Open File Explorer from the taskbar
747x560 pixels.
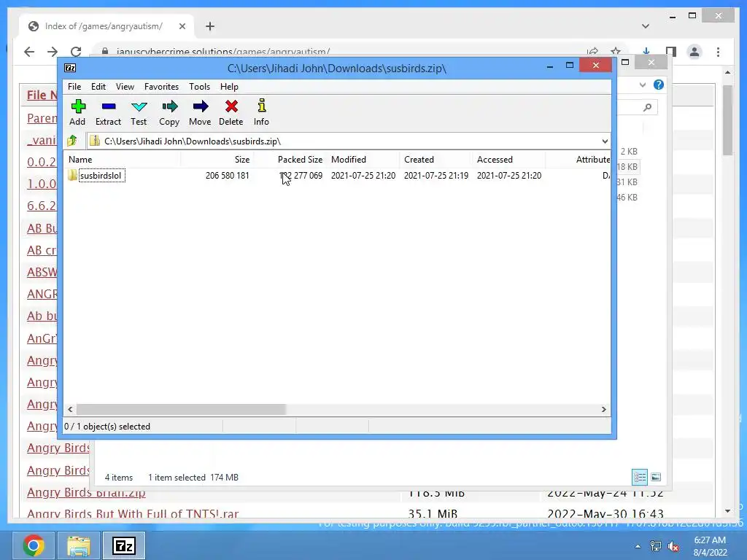(79, 545)
